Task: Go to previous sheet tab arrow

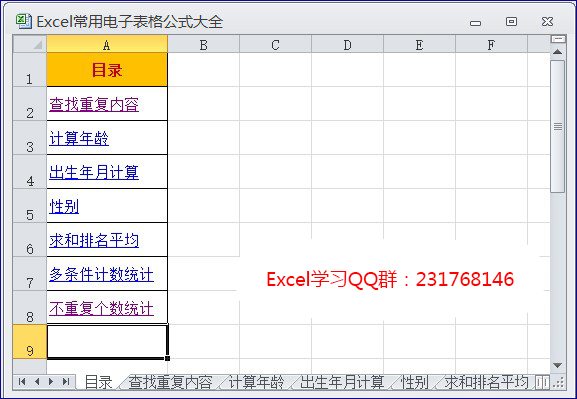Action: (x=37, y=382)
